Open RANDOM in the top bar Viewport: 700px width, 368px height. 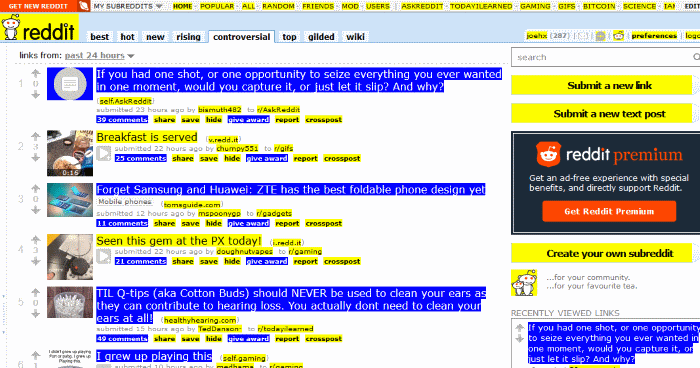(278, 6)
